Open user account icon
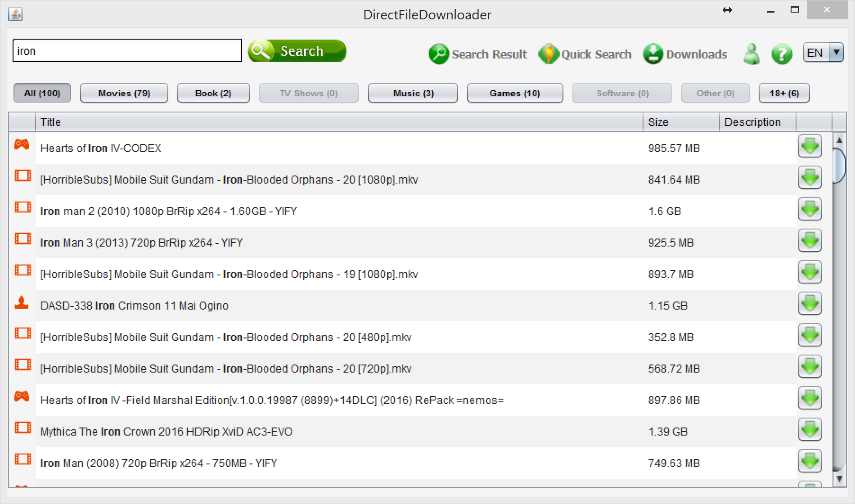This screenshot has height=504, width=855. coord(751,54)
